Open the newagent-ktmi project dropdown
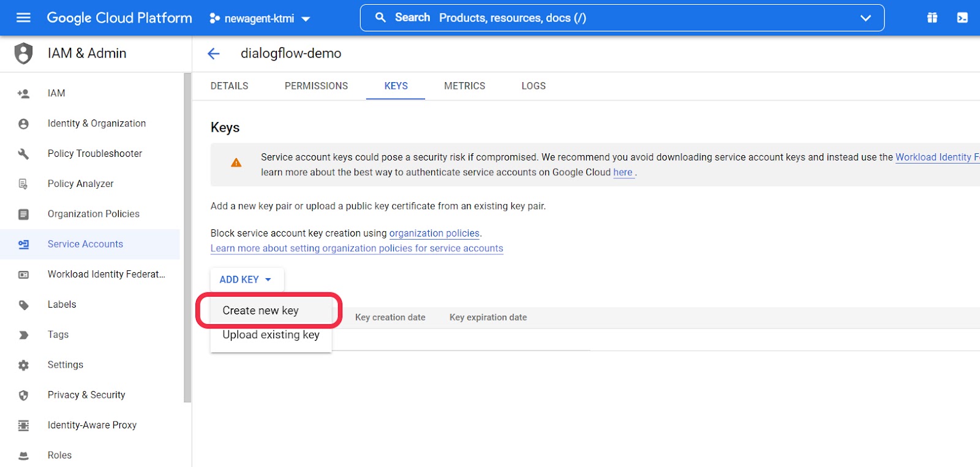Viewport: 980px width, 467px height. click(260, 18)
